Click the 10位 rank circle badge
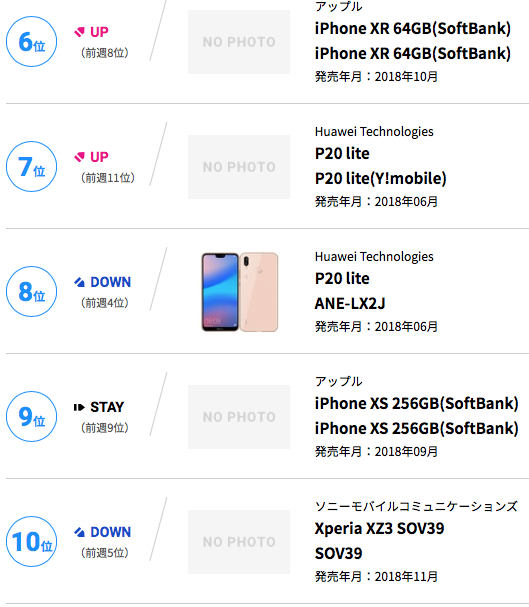 [31, 542]
